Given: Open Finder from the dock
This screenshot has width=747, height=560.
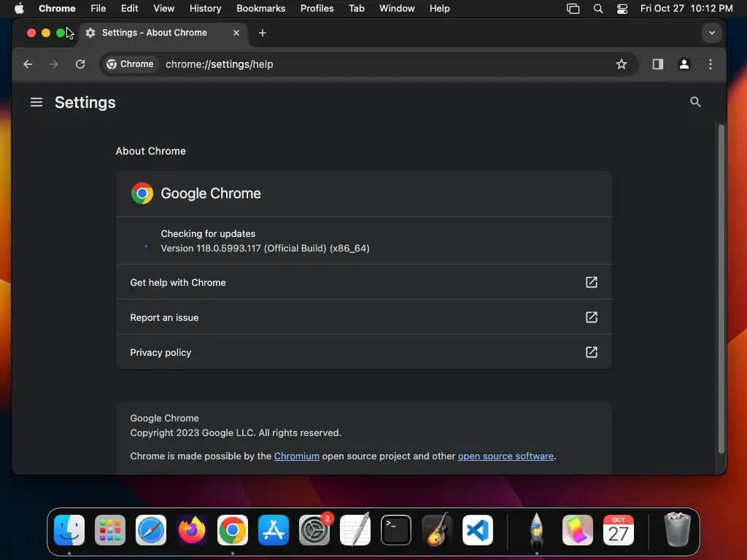Looking at the screenshot, I should point(69,530).
